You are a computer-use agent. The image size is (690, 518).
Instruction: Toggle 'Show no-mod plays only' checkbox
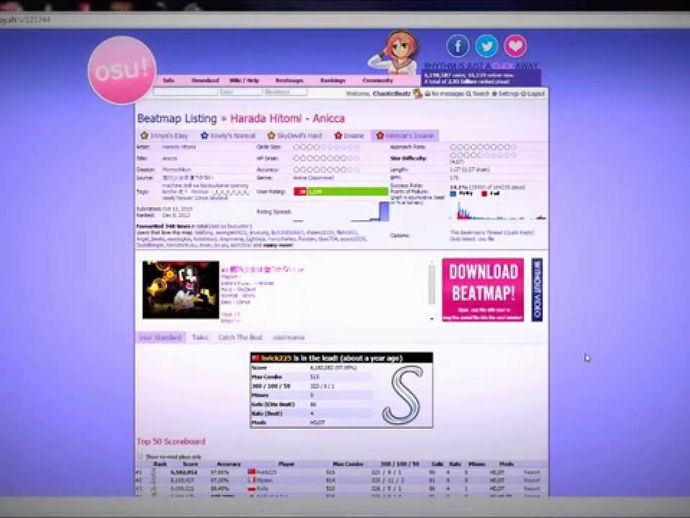140,456
